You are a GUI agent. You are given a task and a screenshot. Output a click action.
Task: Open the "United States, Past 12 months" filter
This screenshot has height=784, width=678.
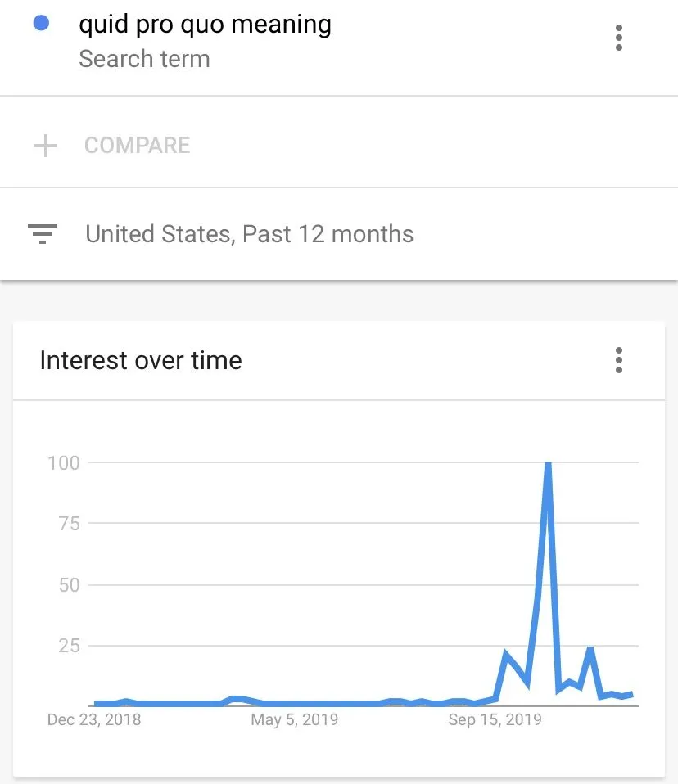point(249,234)
